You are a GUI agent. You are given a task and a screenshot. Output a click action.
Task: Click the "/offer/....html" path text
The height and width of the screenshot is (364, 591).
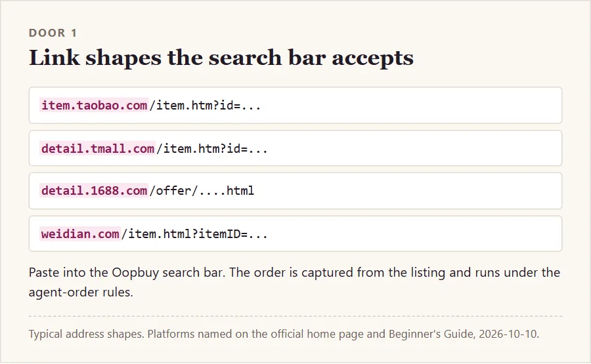point(202,191)
